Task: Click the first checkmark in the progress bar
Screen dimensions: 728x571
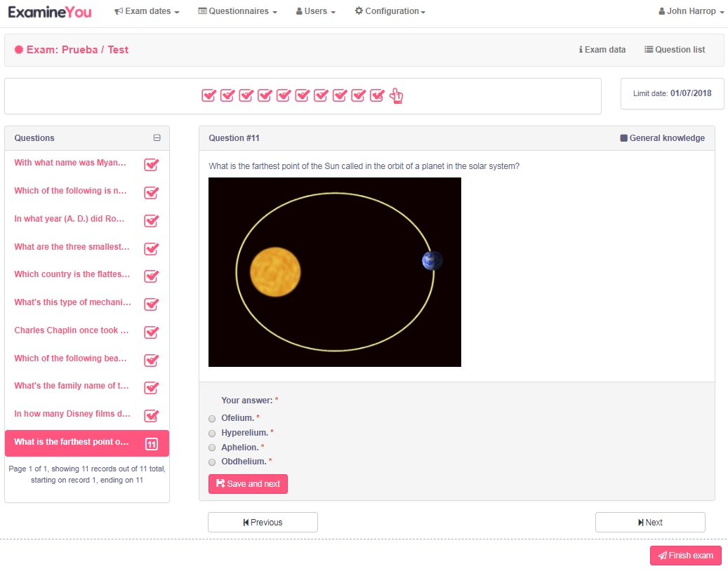Action: (x=209, y=95)
